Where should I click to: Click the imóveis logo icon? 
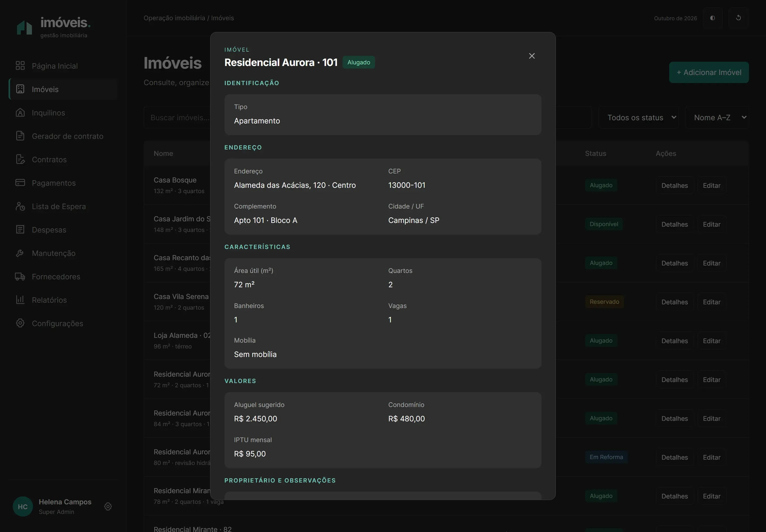click(x=25, y=27)
